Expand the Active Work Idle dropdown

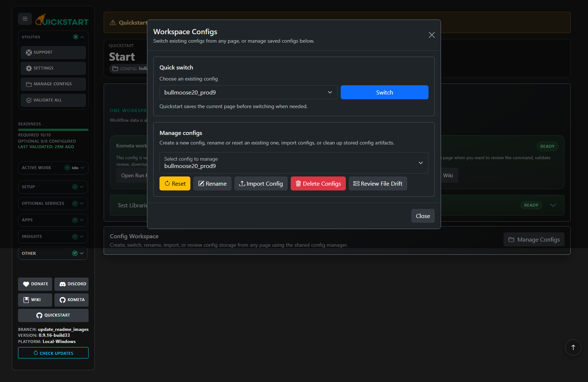point(53,168)
